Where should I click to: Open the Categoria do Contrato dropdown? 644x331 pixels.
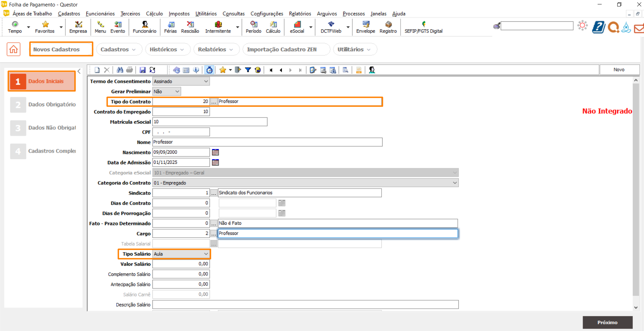454,183
